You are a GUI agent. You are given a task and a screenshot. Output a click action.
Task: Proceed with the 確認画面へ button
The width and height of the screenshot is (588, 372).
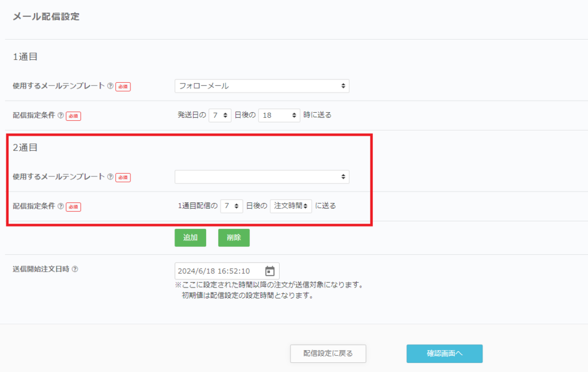click(x=444, y=354)
